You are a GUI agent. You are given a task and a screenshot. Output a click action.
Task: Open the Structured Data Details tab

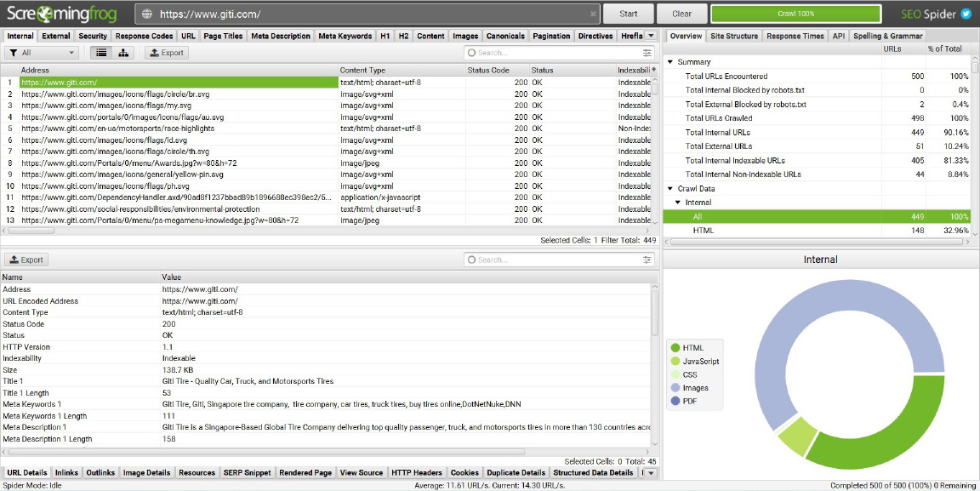(593, 472)
